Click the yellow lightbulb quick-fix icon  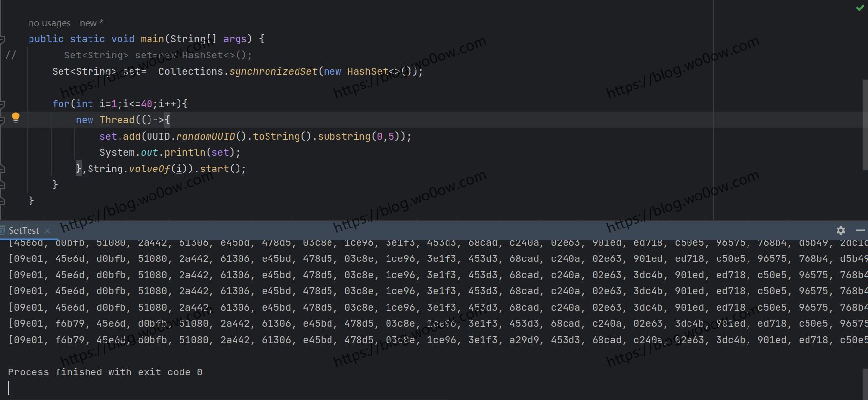coord(16,117)
